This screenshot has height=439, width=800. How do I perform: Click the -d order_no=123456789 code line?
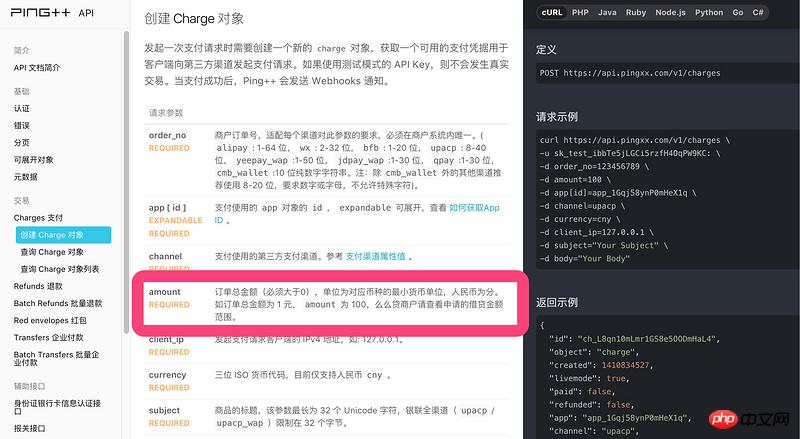point(594,166)
